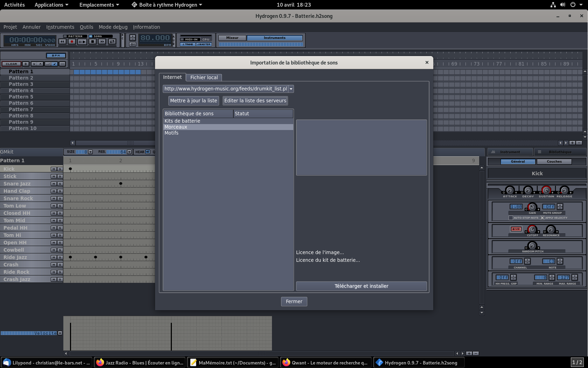Screen dimensions: 588x368
Task: Add a new pattern with the plus button
Action: coord(26,64)
